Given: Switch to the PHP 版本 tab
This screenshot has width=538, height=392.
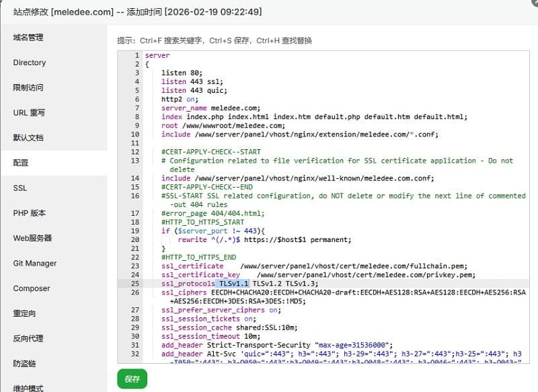Looking at the screenshot, I should [x=30, y=213].
